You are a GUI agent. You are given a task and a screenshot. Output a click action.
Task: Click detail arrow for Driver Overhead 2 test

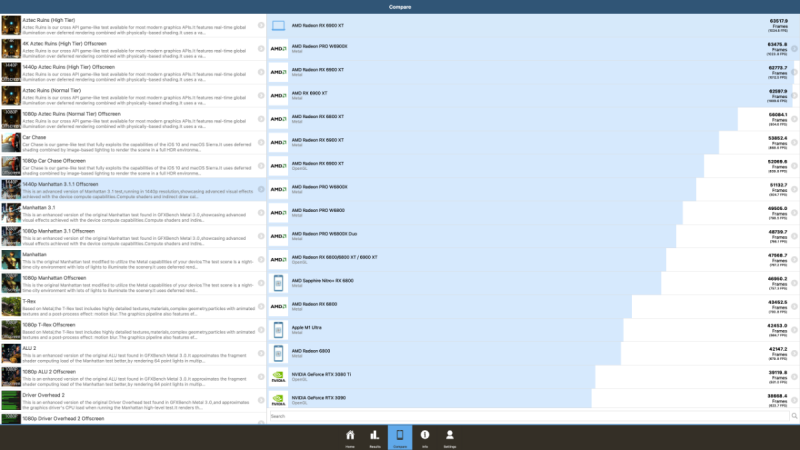click(x=261, y=401)
